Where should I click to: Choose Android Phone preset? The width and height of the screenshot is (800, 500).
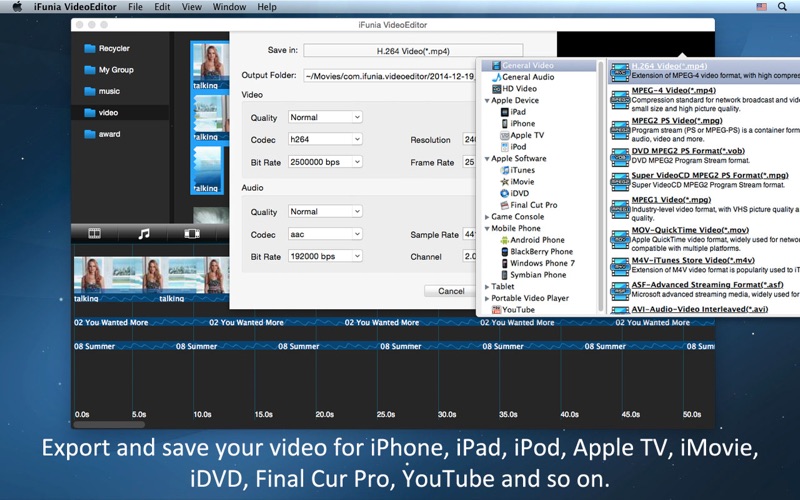coord(532,240)
